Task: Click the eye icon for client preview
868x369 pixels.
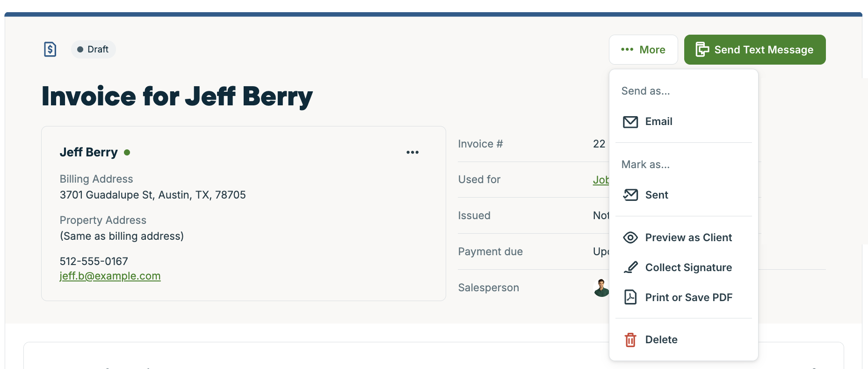Action: click(630, 238)
